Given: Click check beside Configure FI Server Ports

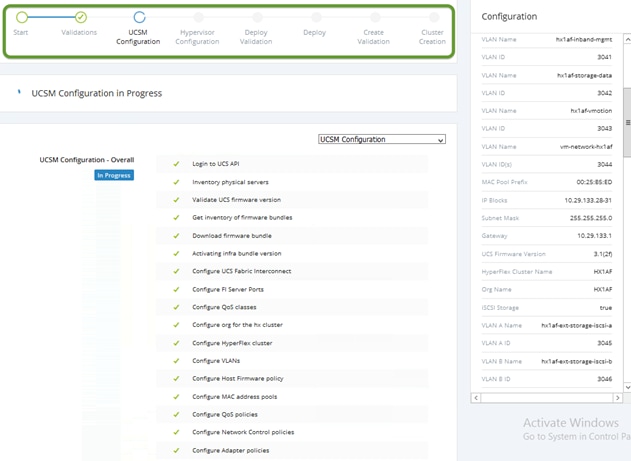Looking at the screenshot, I should pos(176,290).
